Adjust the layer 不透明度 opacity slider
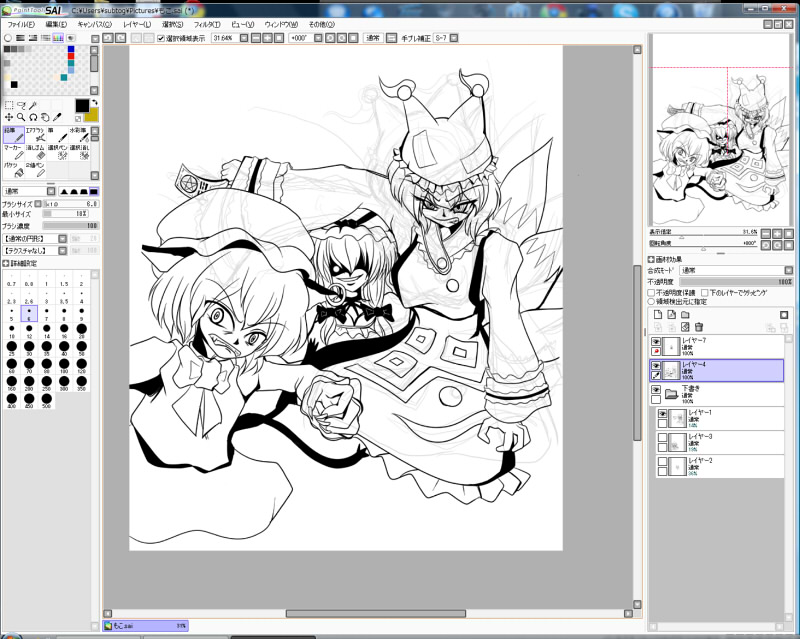 coord(736,282)
